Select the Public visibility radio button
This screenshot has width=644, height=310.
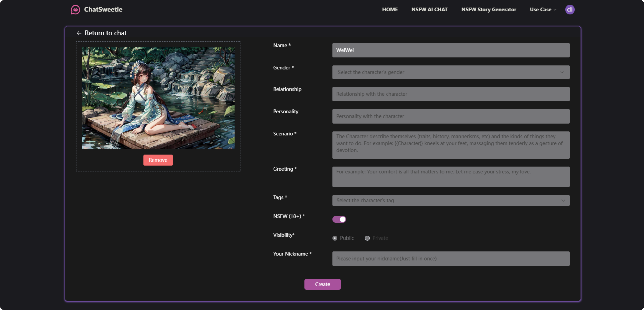335,238
